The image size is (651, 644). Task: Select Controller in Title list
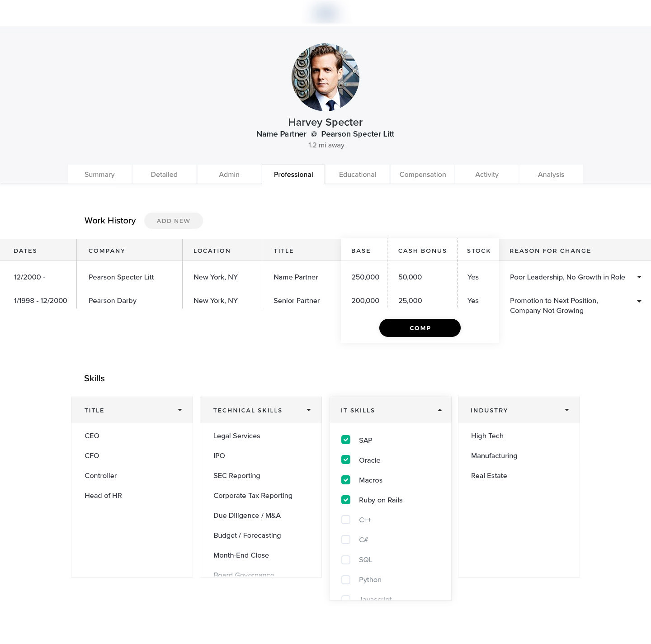[x=100, y=476]
